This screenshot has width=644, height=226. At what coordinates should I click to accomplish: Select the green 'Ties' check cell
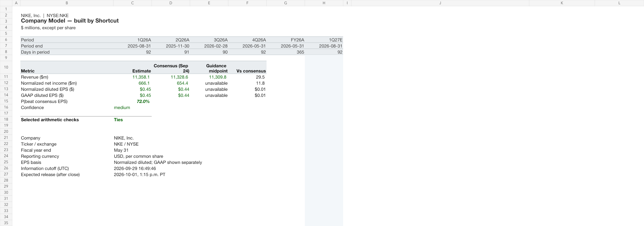click(x=133, y=120)
